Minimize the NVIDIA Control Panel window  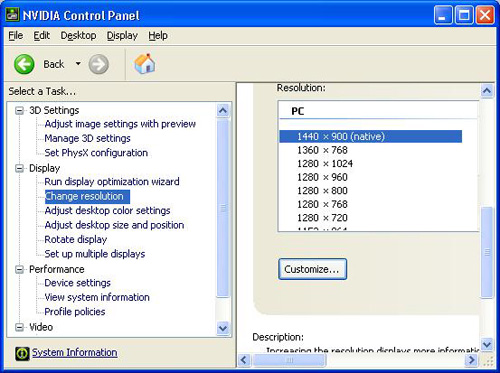click(x=443, y=15)
